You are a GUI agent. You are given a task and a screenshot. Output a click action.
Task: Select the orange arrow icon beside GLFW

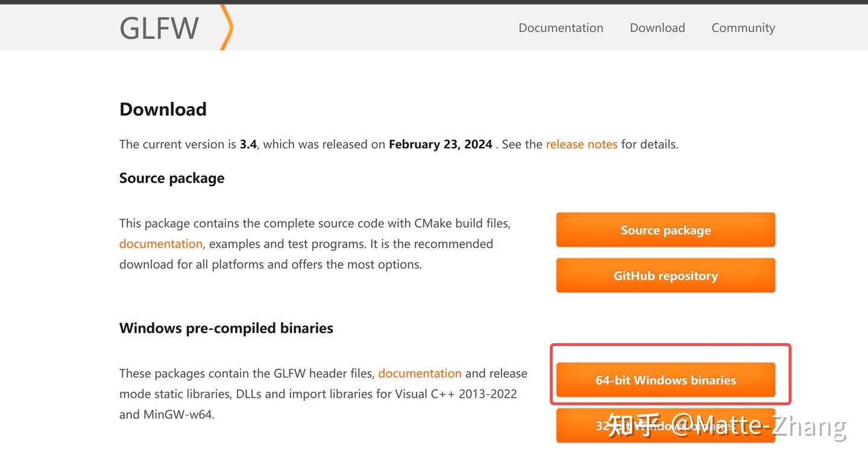(x=225, y=27)
